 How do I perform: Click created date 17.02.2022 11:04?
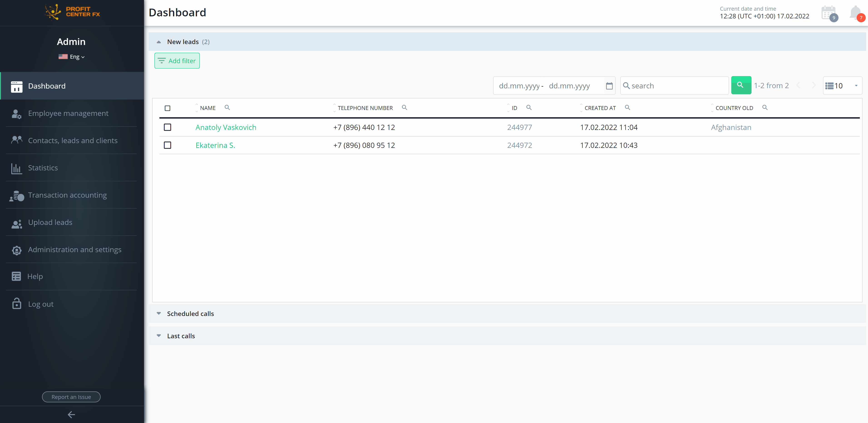[609, 127]
